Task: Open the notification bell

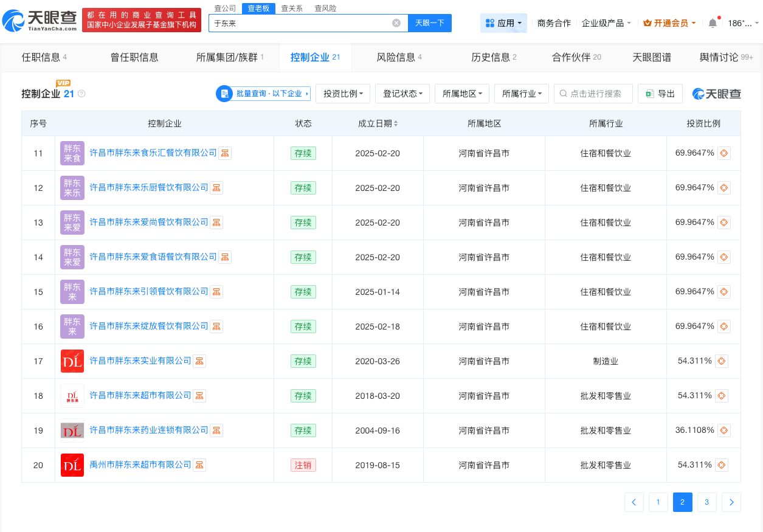Action: pyautogui.click(x=713, y=23)
